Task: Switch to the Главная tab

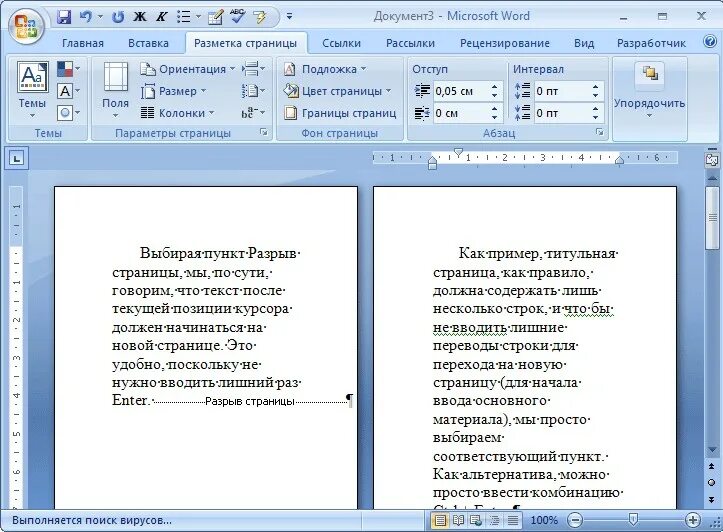Action: (83, 43)
